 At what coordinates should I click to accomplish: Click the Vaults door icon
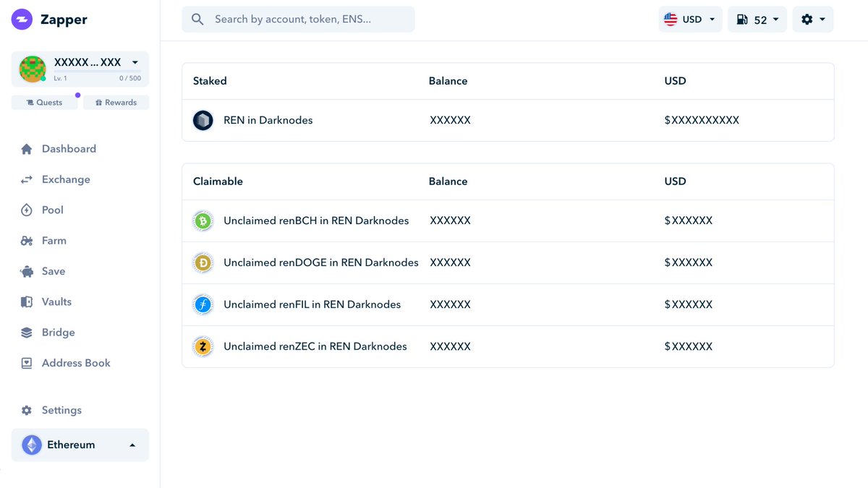(27, 302)
